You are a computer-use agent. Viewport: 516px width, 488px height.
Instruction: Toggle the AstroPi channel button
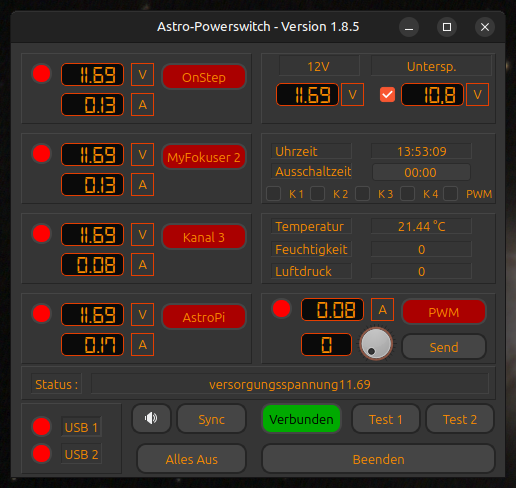click(x=204, y=317)
